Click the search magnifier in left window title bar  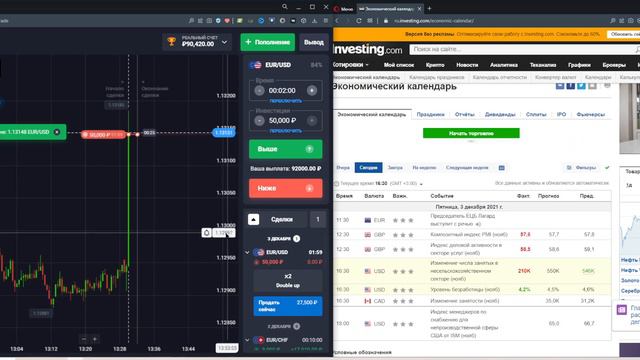point(285,7)
